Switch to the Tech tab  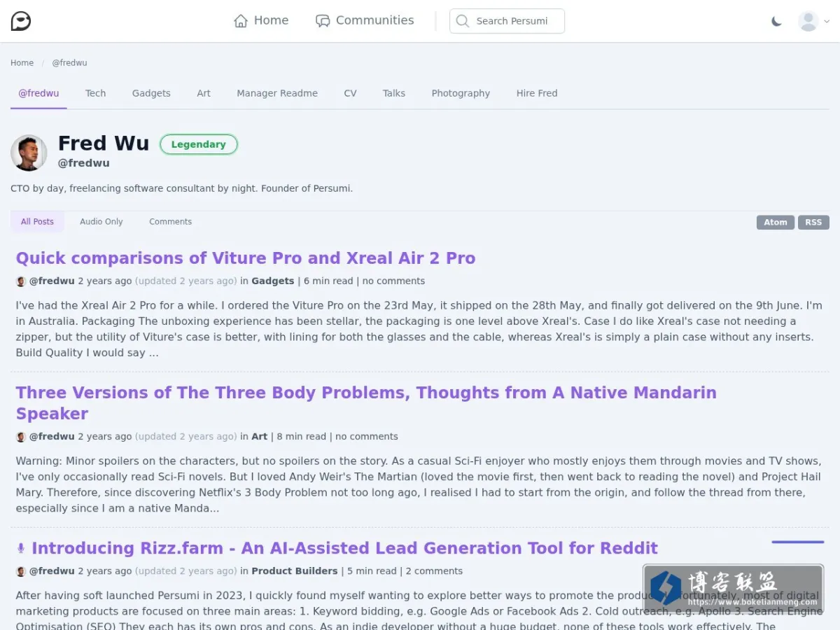click(95, 93)
